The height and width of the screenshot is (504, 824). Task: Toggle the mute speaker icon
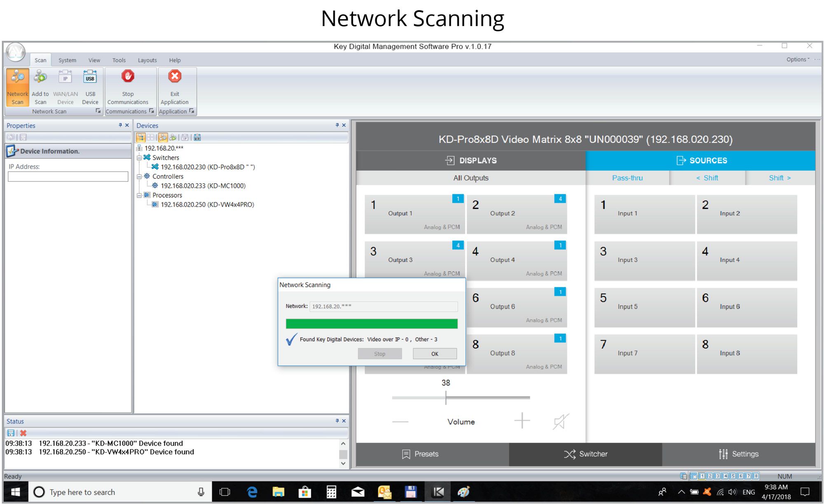pyautogui.click(x=560, y=421)
